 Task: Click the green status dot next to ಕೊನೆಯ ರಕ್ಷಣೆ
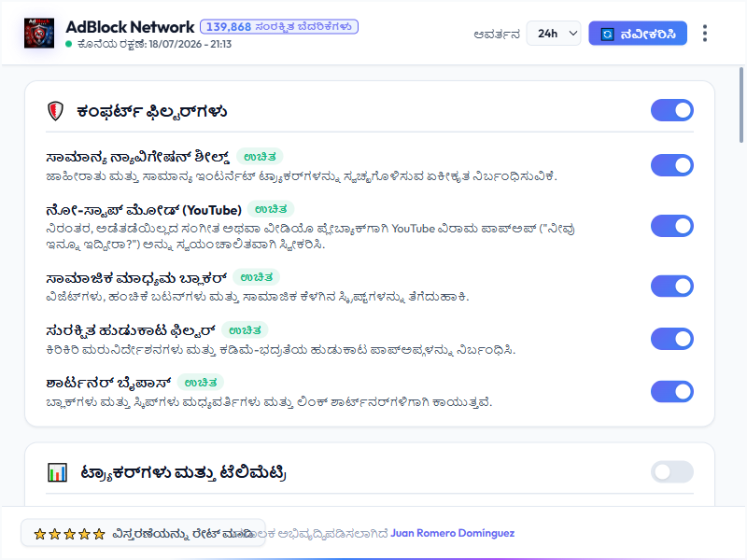[68, 44]
